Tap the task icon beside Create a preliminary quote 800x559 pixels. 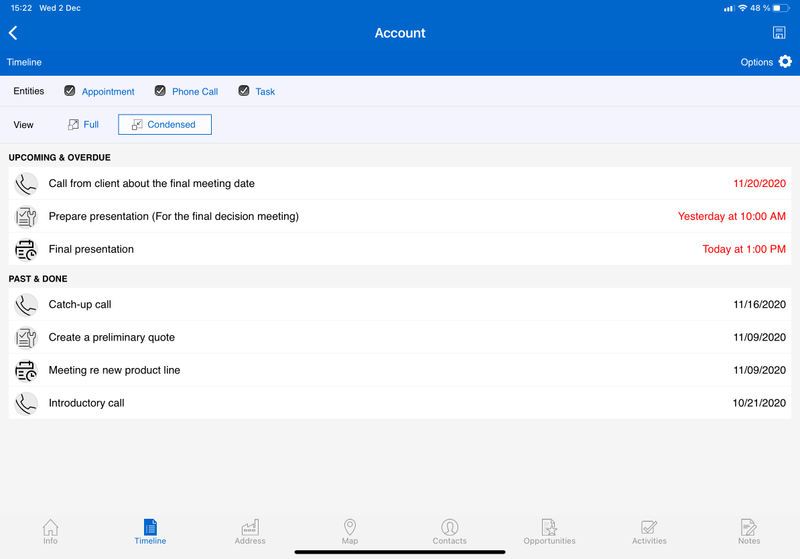click(x=26, y=337)
